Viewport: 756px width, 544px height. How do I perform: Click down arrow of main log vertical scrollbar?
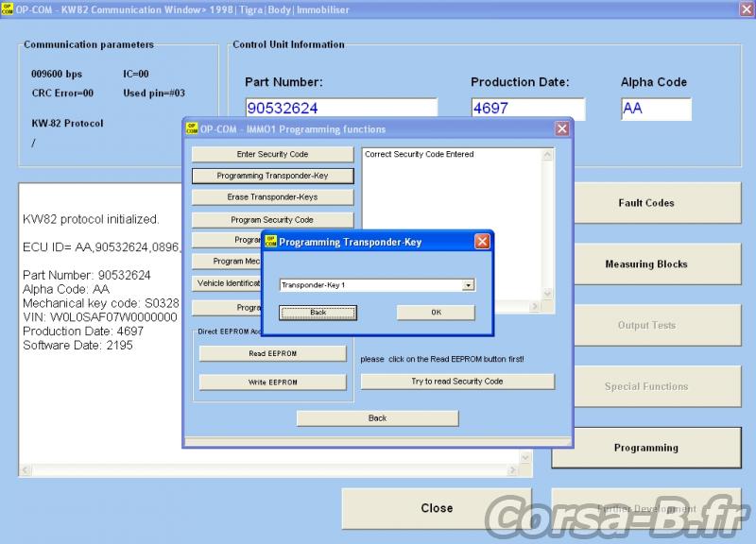(x=525, y=457)
